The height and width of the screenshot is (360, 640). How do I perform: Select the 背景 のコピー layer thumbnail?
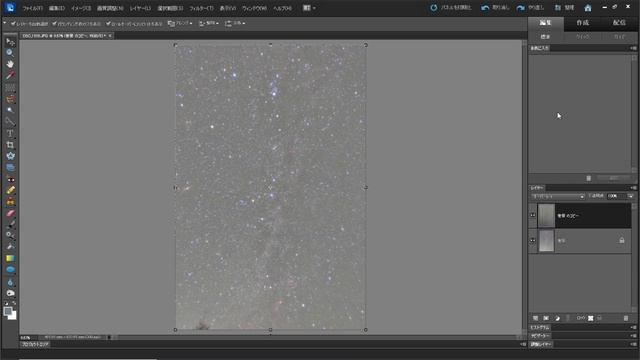coord(546,216)
